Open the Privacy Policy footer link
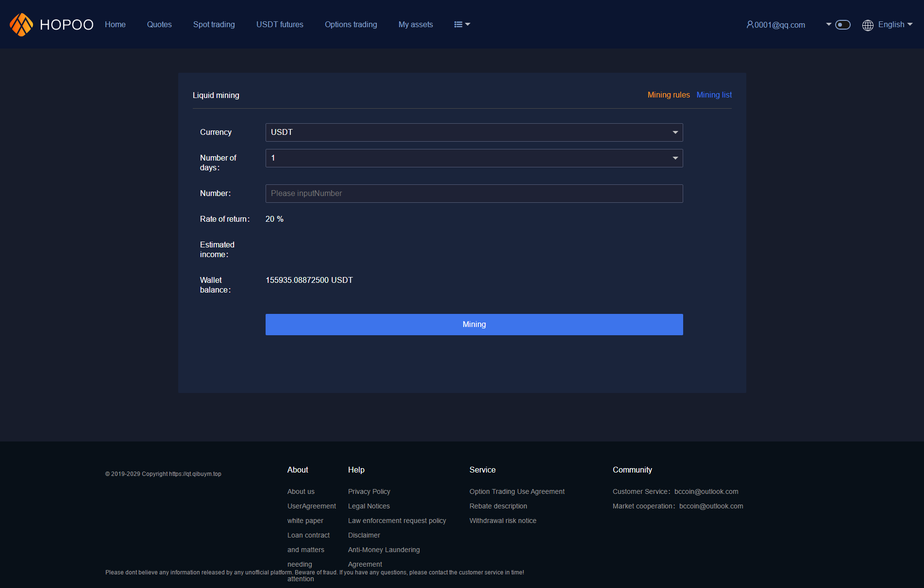The height and width of the screenshot is (588, 924). pos(369,491)
